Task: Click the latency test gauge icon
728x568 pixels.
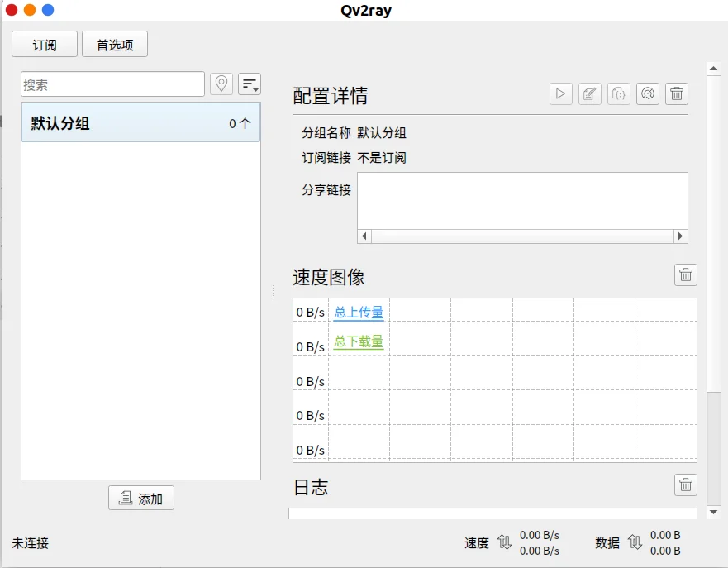Action: 648,93
